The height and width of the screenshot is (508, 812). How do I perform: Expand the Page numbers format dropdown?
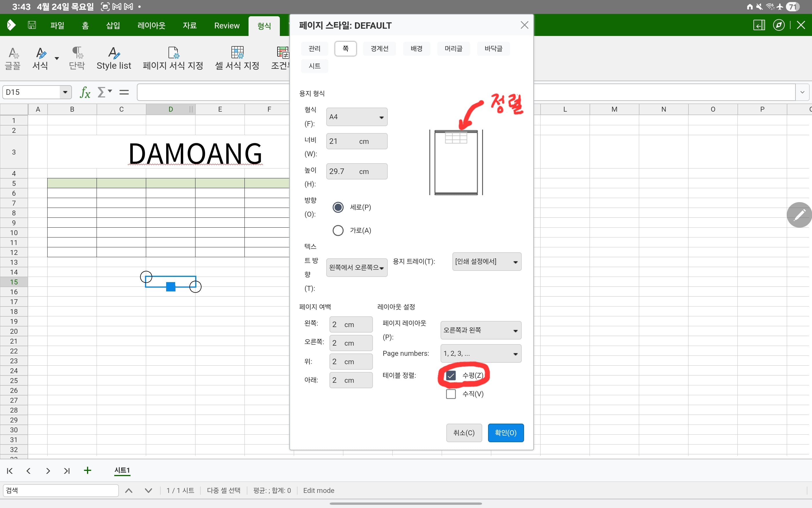point(481,353)
